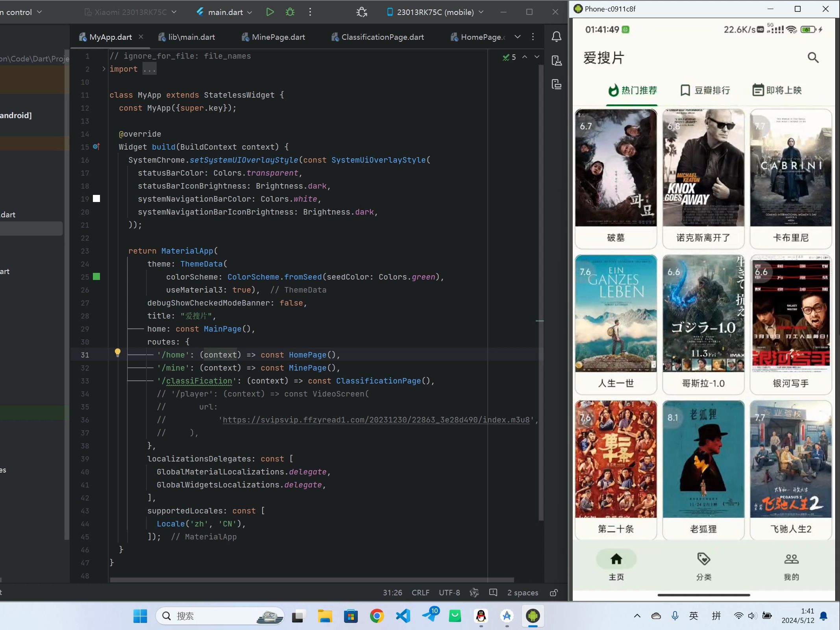Run main.dart with the green play icon
Image resolution: width=840 pixels, height=630 pixels.
tap(270, 12)
